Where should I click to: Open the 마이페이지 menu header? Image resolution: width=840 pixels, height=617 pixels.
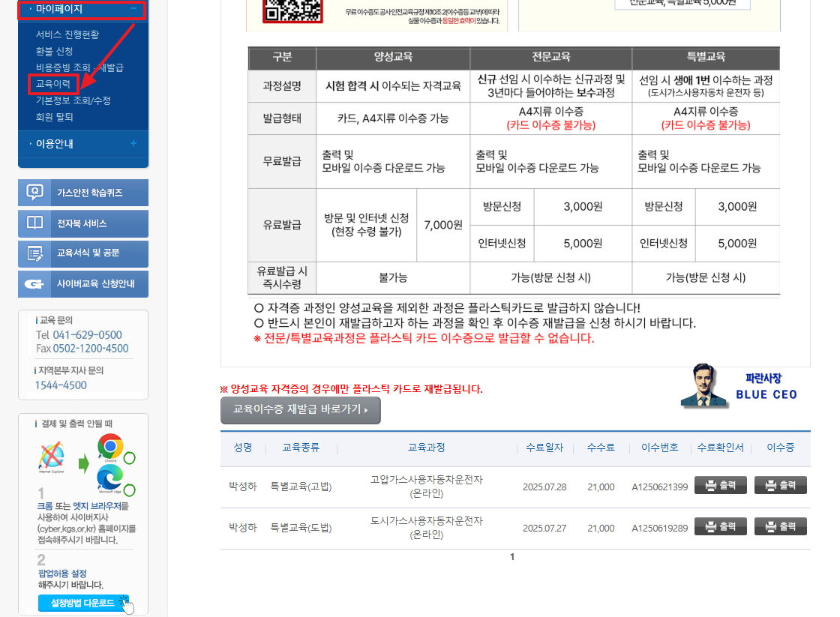click(60, 10)
